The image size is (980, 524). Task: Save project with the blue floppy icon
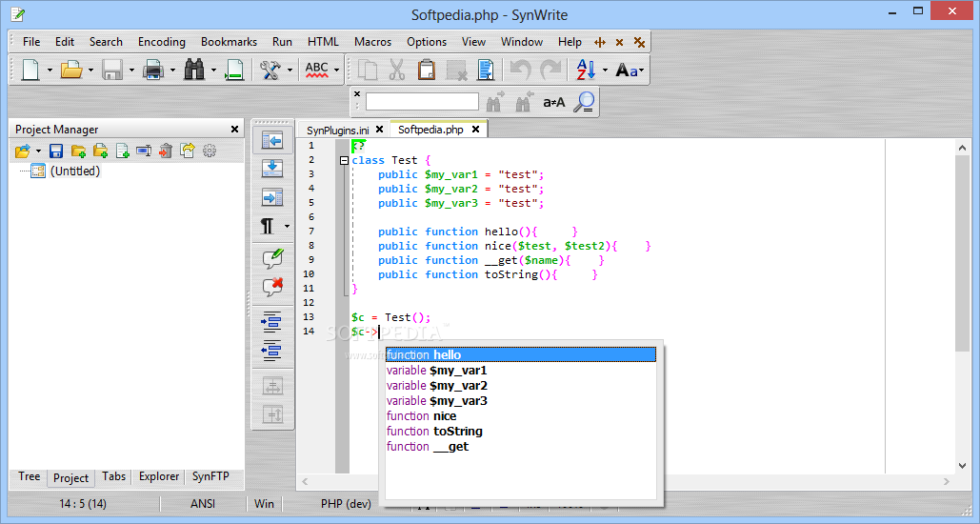click(x=55, y=151)
